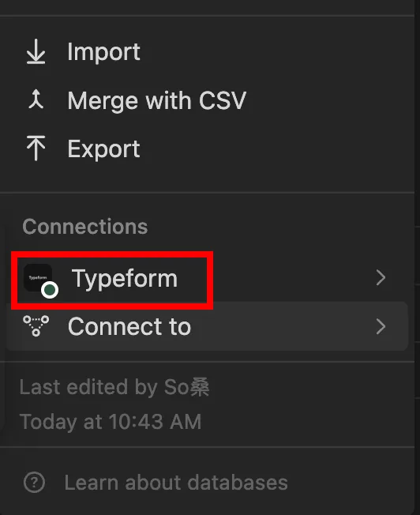Screen dimensions: 420x515
Task: Select the Import menu label
Action: (x=104, y=52)
